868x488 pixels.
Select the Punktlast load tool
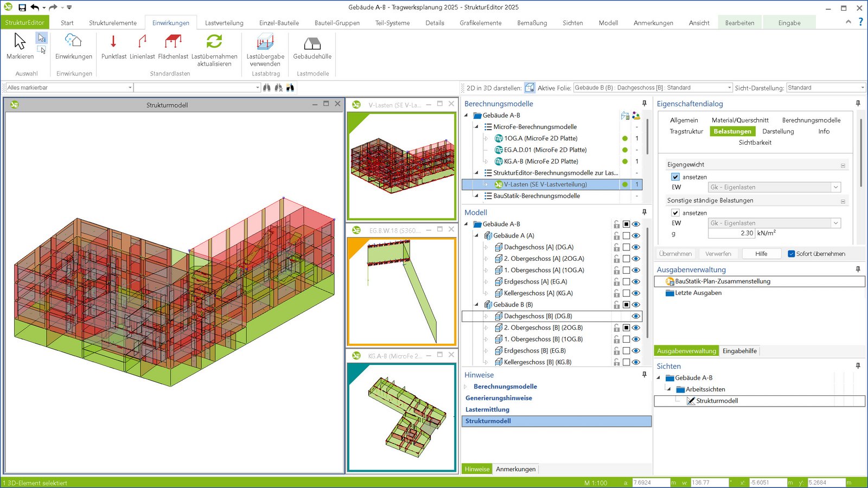click(x=113, y=42)
